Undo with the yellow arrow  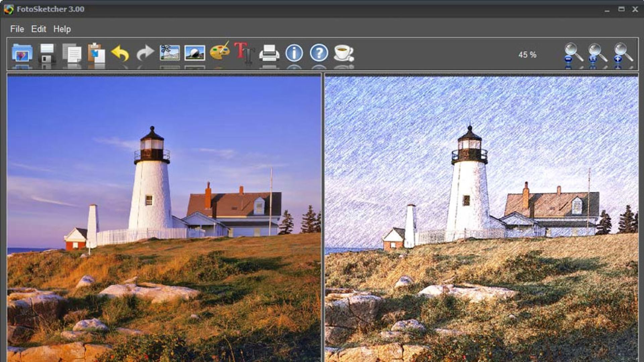click(120, 53)
